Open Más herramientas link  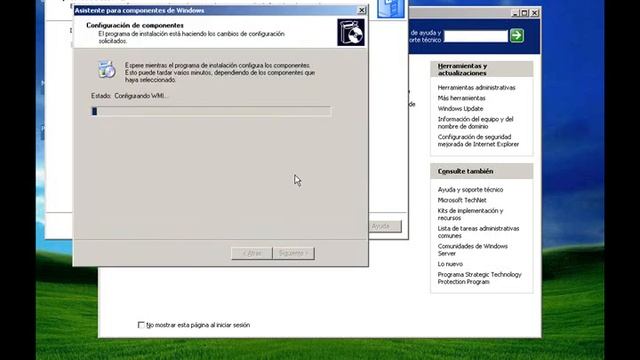[461, 98]
